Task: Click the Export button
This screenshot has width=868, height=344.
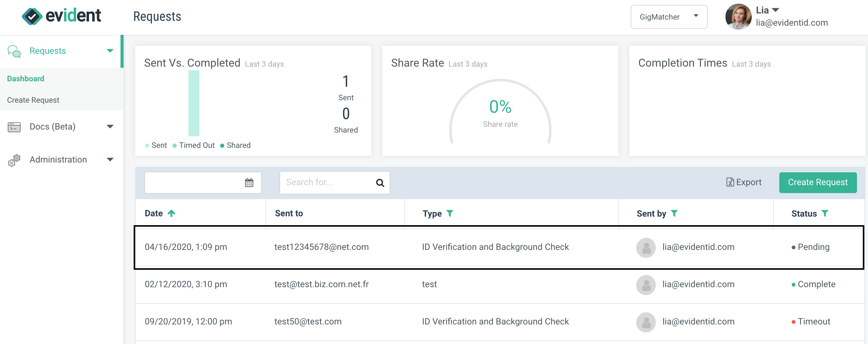Action: (744, 182)
